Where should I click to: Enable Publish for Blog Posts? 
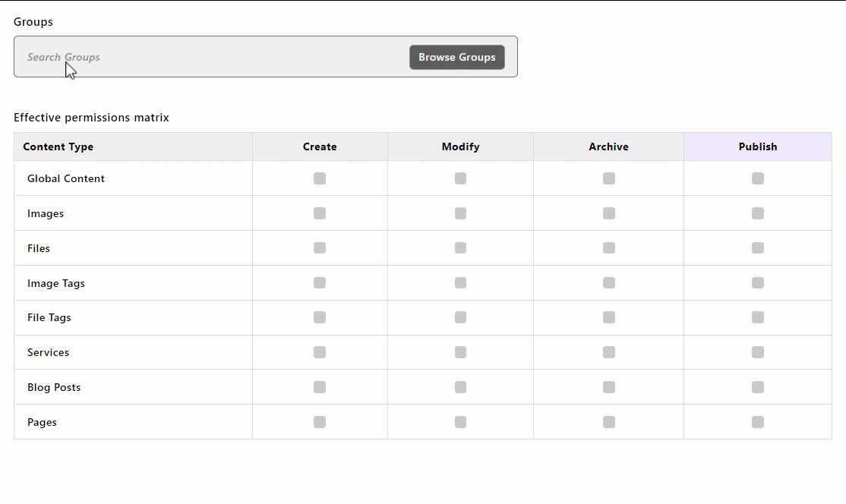[x=758, y=387]
